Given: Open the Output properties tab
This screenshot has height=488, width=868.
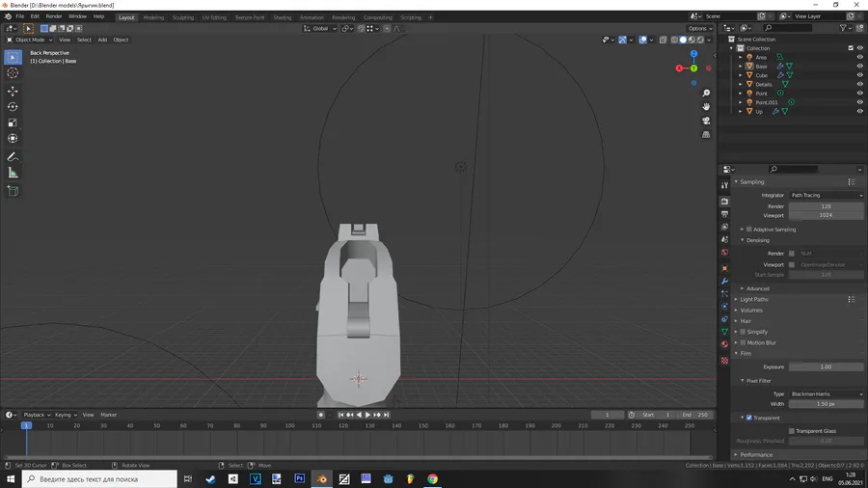Looking at the screenshot, I should (724, 214).
